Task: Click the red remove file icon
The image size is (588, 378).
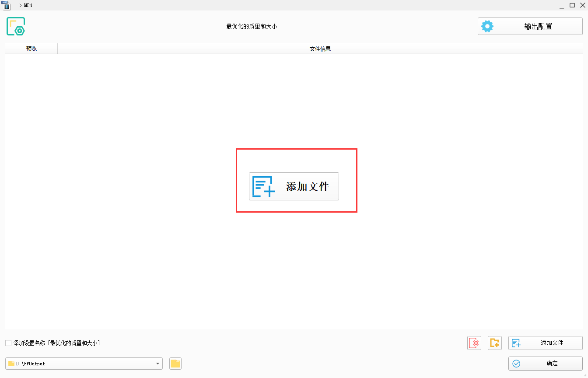Action: (x=474, y=343)
